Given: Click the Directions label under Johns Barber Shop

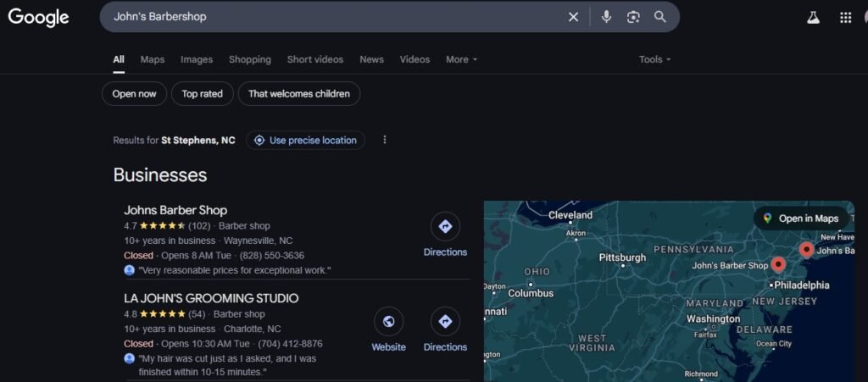Looking at the screenshot, I should 445,252.
